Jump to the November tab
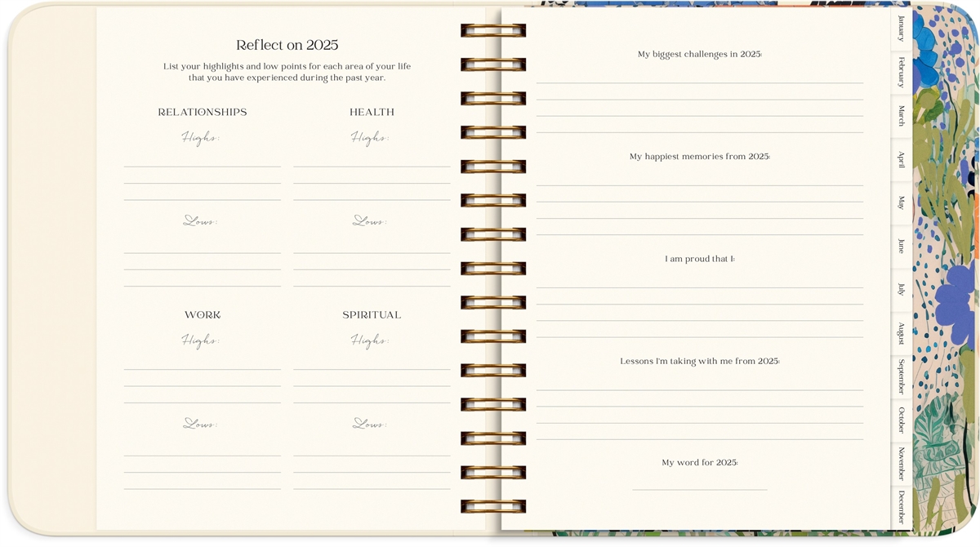Screen dimensions: 980x547 tap(901, 464)
